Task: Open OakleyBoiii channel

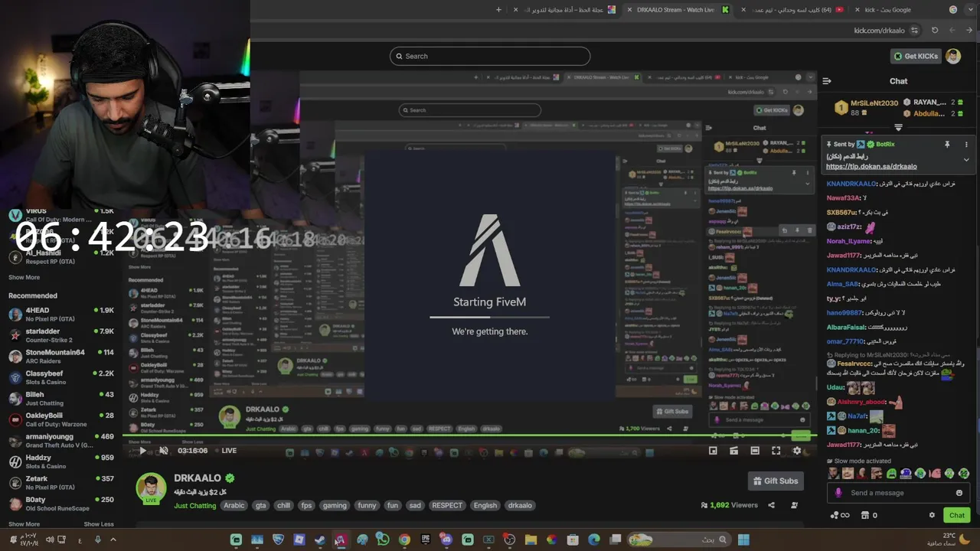Action: pyautogui.click(x=61, y=419)
